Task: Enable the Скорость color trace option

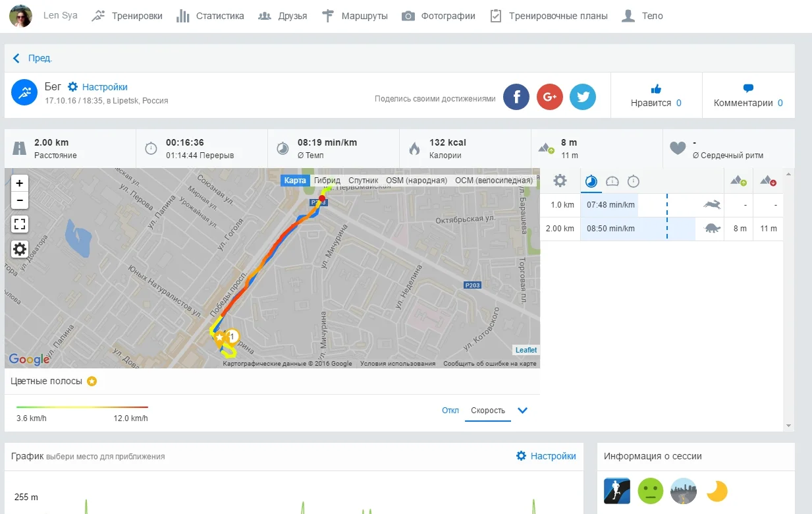Action: tap(488, 411)
